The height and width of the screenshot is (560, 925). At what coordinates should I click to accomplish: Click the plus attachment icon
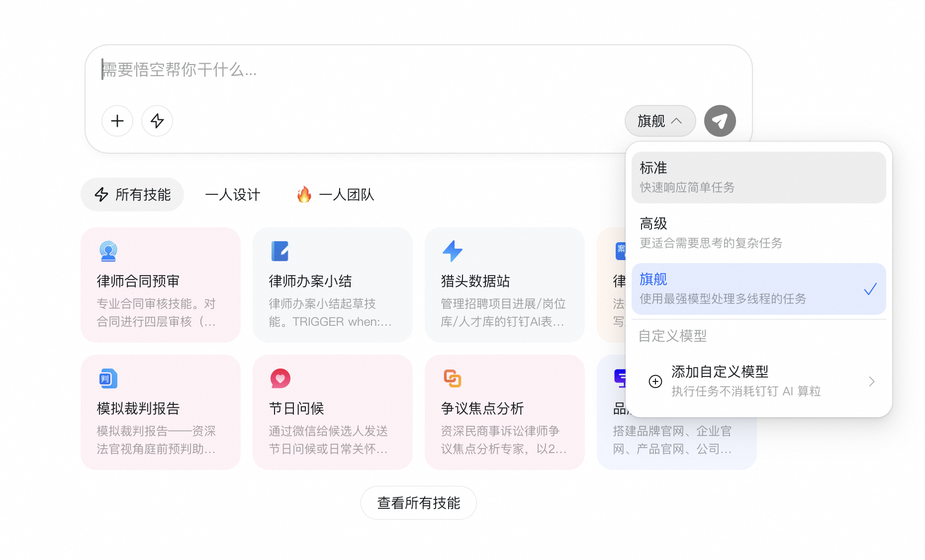(117, 121)
